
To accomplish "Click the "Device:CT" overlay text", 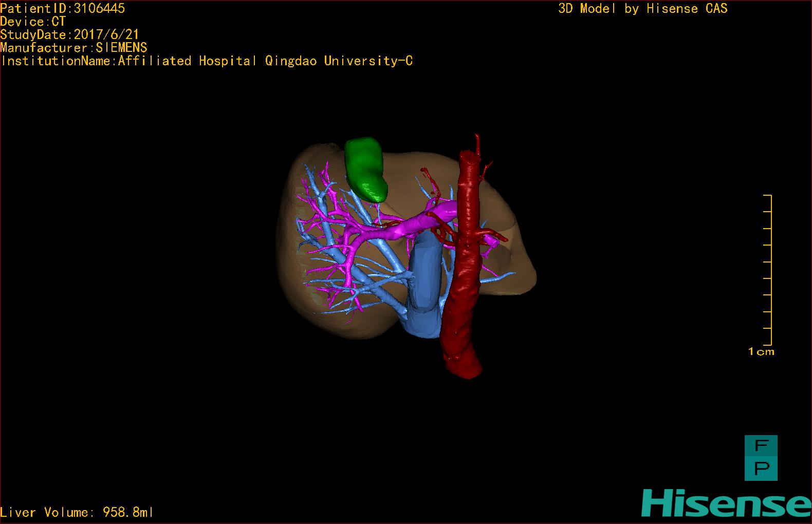I will 33,22.
